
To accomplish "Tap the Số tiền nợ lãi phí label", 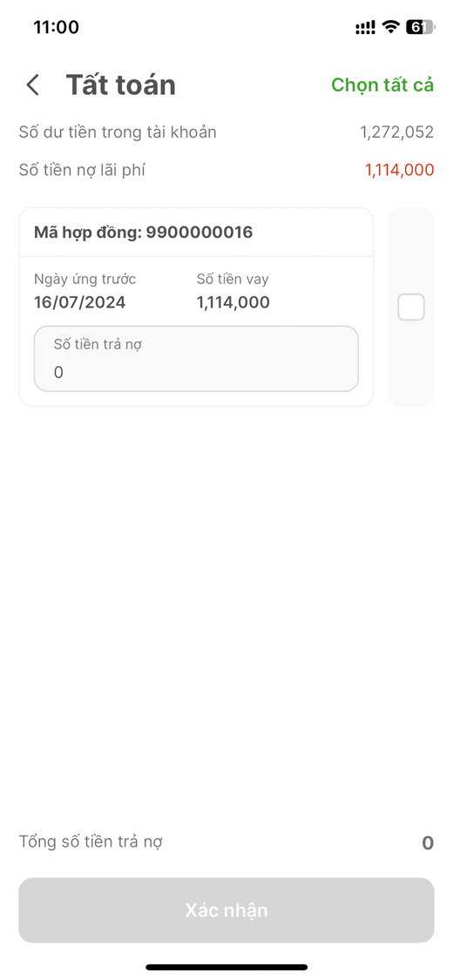I will tap(82, 170).
